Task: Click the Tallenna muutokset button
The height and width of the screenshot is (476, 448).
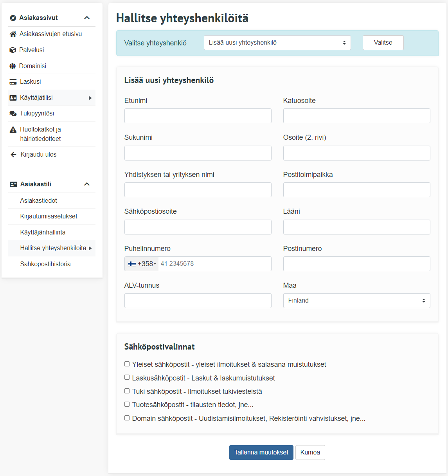Action: (261, 453)
